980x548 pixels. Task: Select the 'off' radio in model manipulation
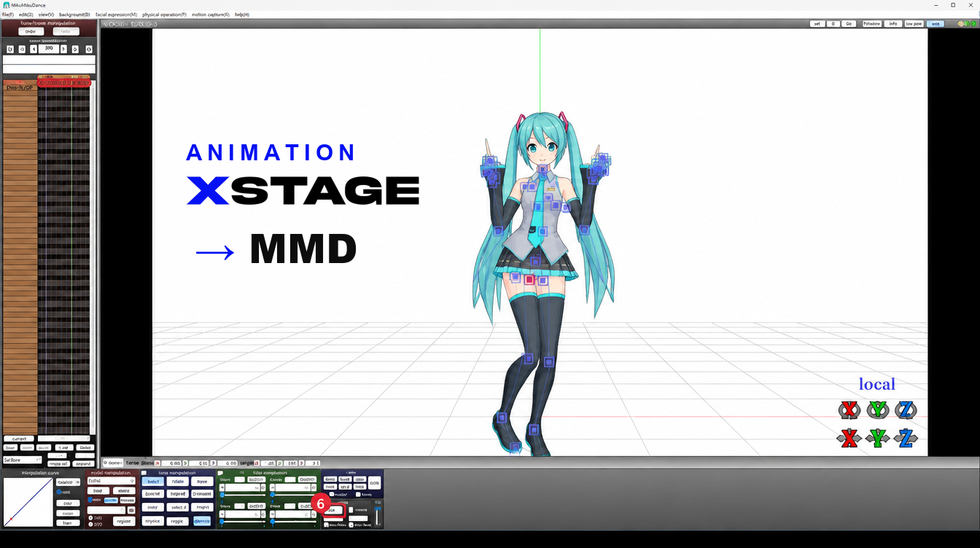[90, 524]
